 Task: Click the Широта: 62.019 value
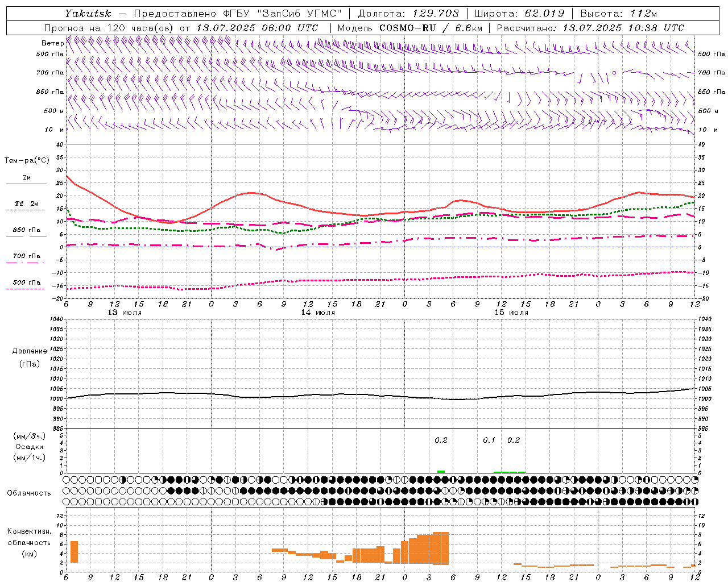[519, 13]
